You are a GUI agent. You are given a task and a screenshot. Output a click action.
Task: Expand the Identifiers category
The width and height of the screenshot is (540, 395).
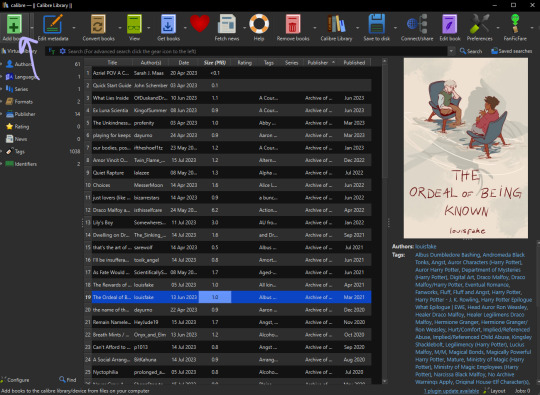click(x=2, y=164)
